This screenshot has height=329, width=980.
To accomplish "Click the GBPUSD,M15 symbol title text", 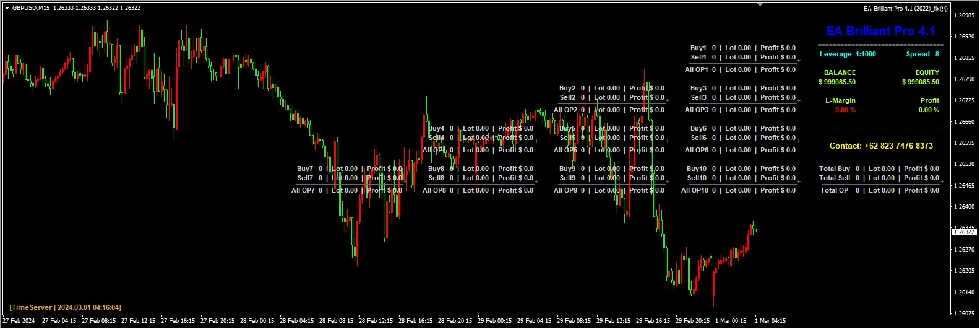I will (32, 8).
